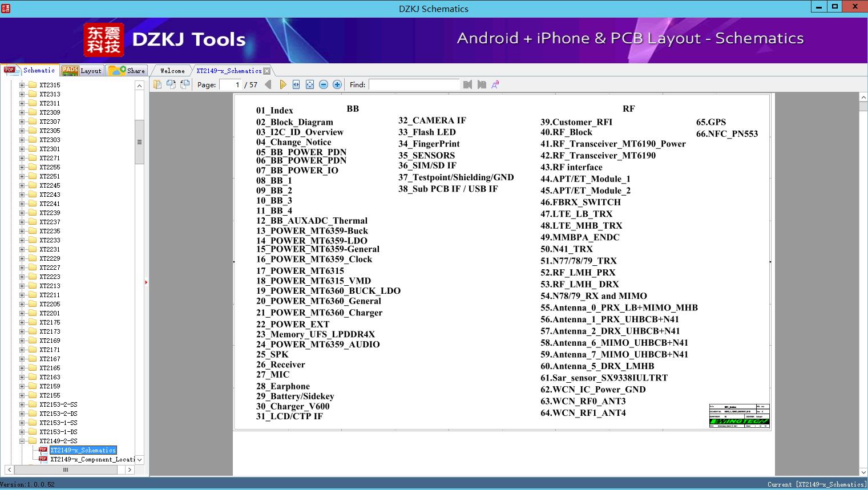868x490 pixels.
Task: Click '02_Block_Diagram' index entry
Action: [294, 122]
